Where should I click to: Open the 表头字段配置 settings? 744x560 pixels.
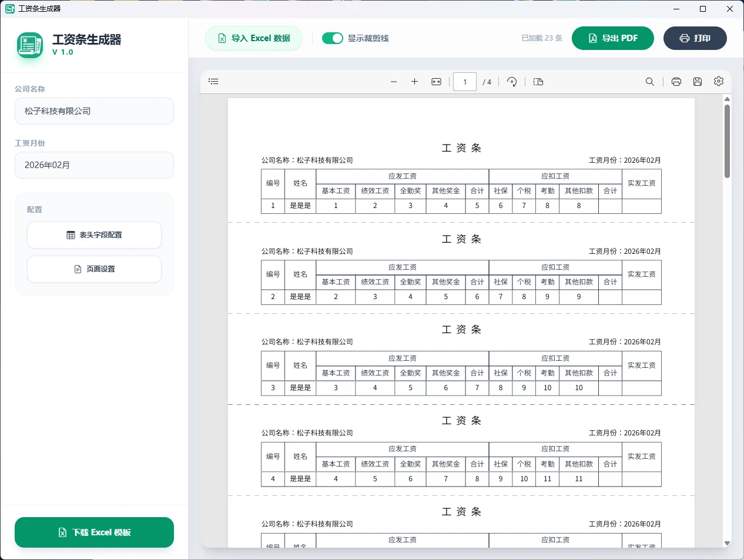(94, 235)
